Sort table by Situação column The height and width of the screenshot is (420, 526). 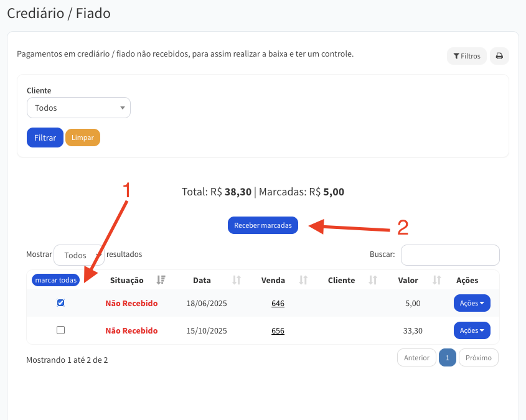161,280
